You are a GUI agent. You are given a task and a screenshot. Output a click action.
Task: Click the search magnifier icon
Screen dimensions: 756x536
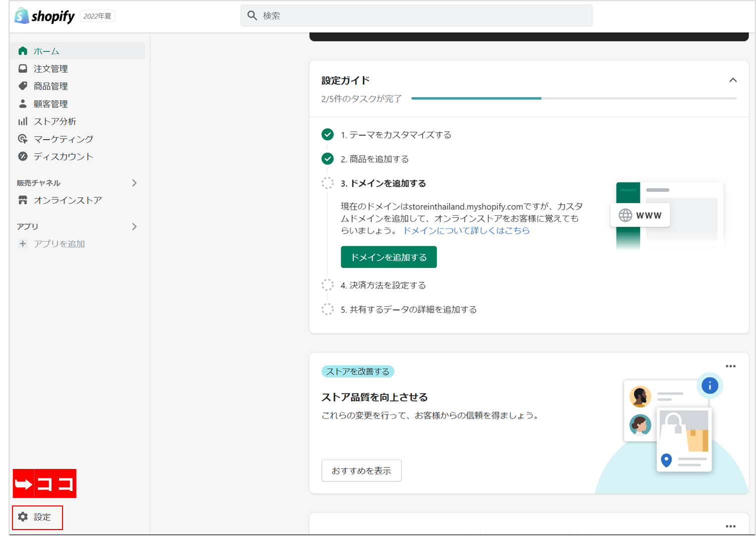252,16
